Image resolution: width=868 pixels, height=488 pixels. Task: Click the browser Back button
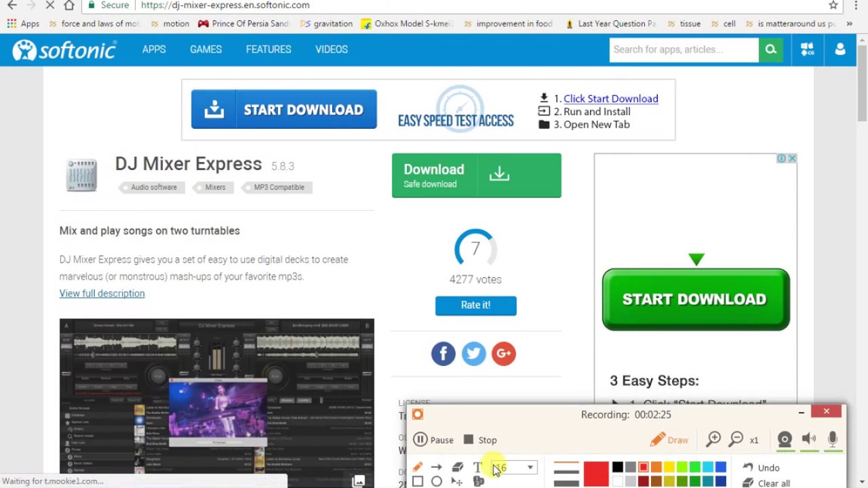[12, 5]
